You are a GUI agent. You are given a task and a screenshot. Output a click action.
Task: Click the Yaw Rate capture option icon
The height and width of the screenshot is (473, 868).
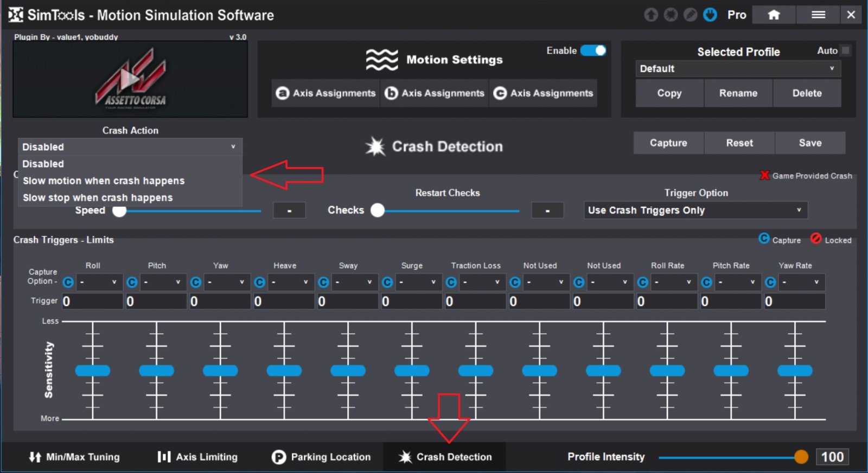click(770, 282)
